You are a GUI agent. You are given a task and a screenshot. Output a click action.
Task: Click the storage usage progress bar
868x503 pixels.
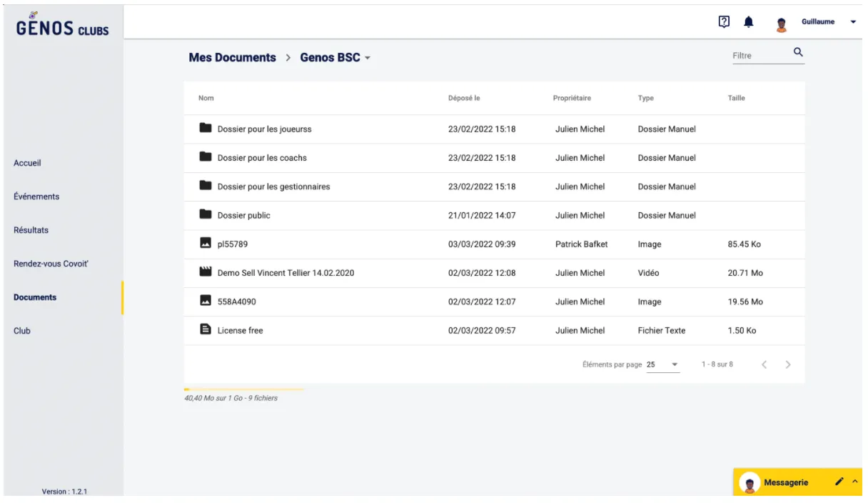point(244,389)
